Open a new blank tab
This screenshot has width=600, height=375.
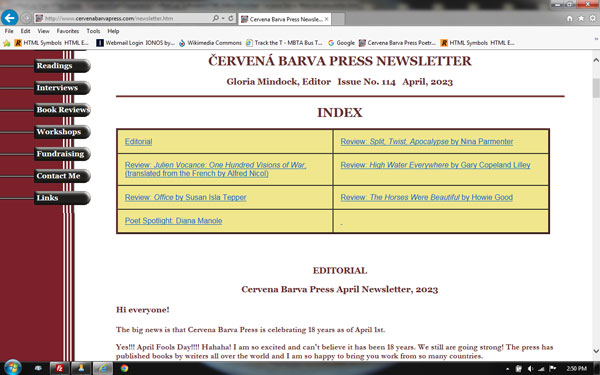(x=338, y=19)
